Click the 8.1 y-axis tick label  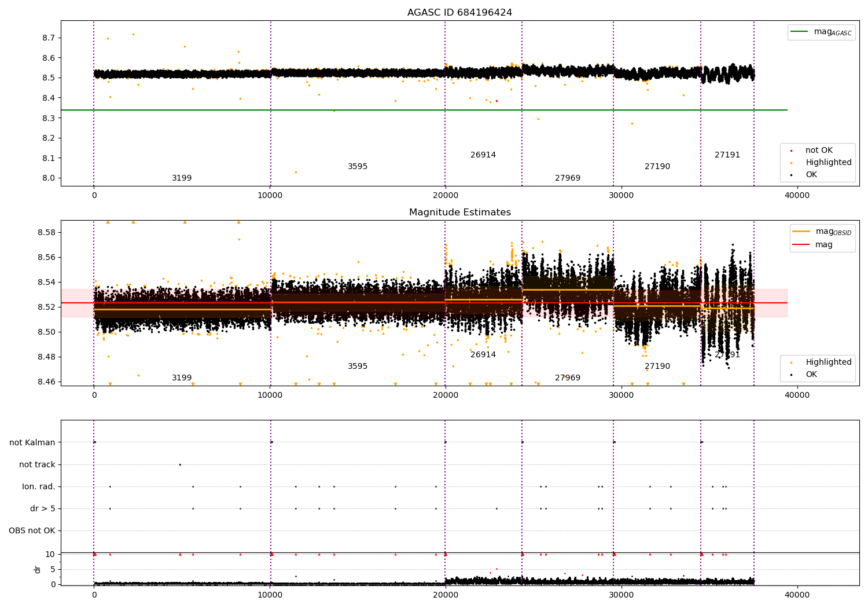click(49, 158)
